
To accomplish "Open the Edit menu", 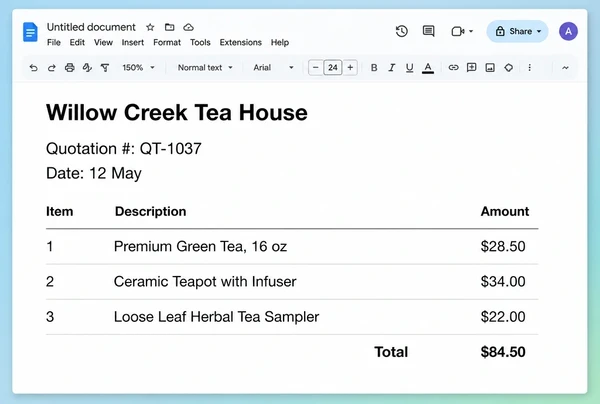I will [x=77, y=42].
